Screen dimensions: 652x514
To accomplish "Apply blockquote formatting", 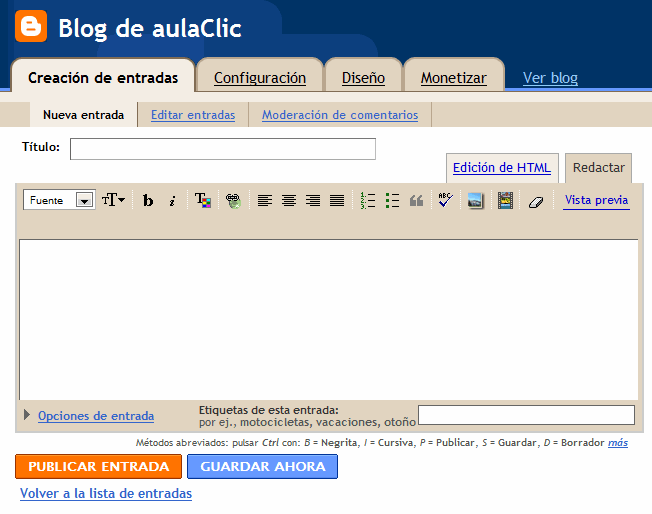I will (416, 200).
